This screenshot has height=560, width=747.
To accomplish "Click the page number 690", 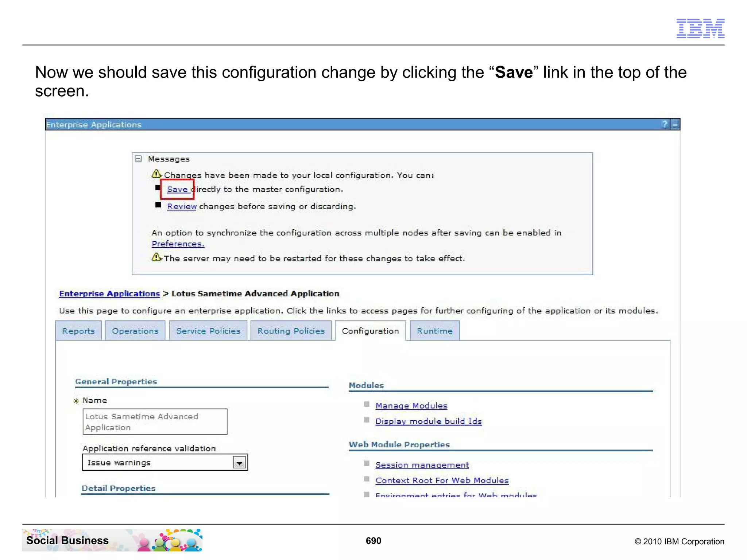I will click(x=373, y=541).
